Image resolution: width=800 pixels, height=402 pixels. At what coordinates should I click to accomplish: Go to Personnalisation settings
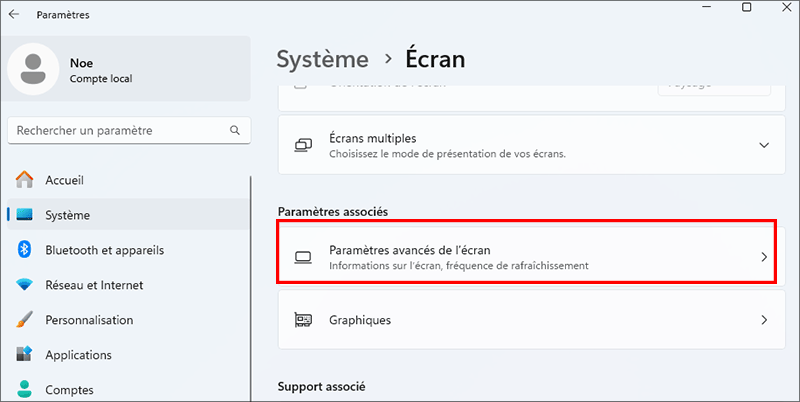click(x=89, y=320)
